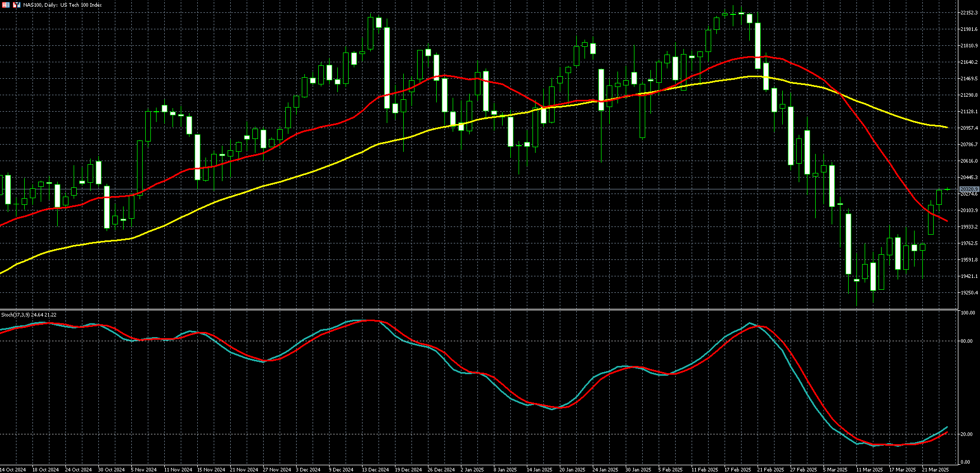
Task: Click the 22152.3 price scale label
Action: point(969,13)
